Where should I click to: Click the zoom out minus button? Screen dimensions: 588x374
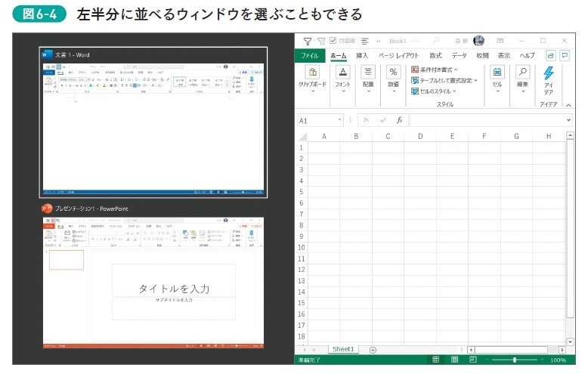[x=487, y=360]
